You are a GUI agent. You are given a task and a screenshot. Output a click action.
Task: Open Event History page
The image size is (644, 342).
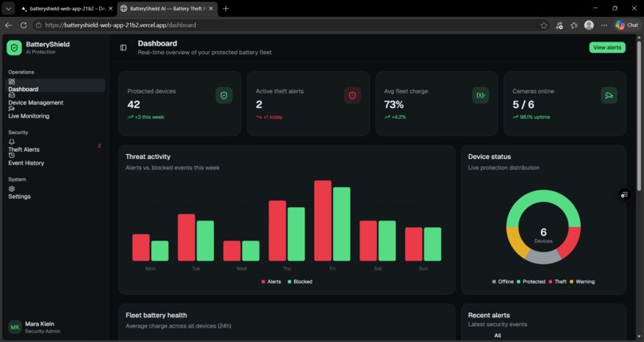pyautogui.click(x=55, y=159)
